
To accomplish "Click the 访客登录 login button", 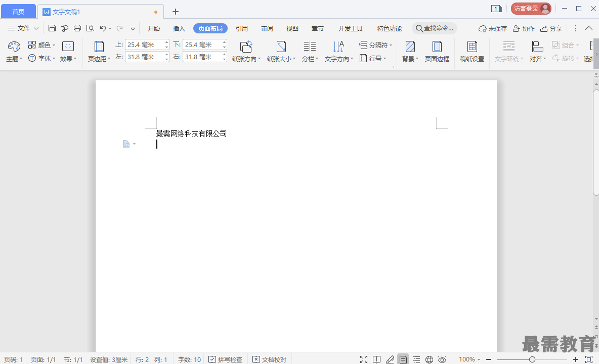I will [531, 9].
